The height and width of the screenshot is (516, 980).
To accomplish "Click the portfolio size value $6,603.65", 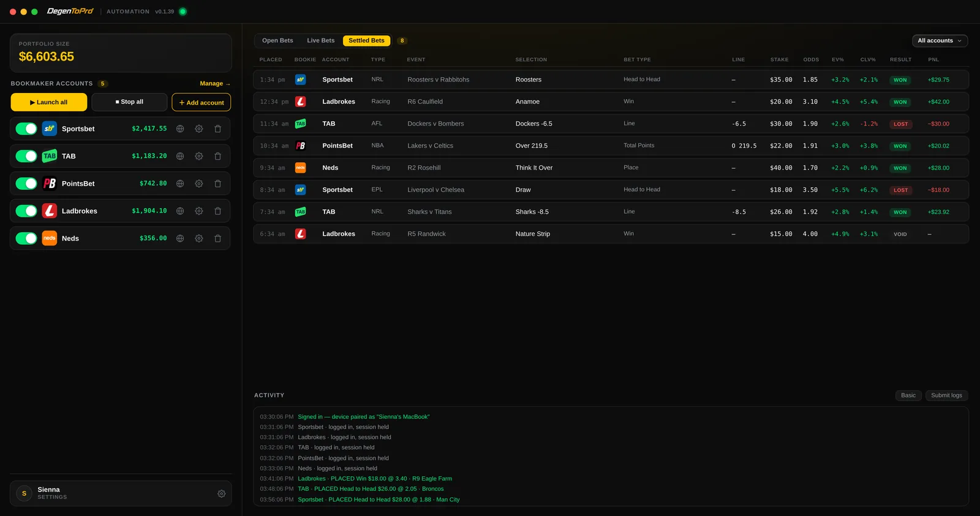I will (x=47, y=57).
